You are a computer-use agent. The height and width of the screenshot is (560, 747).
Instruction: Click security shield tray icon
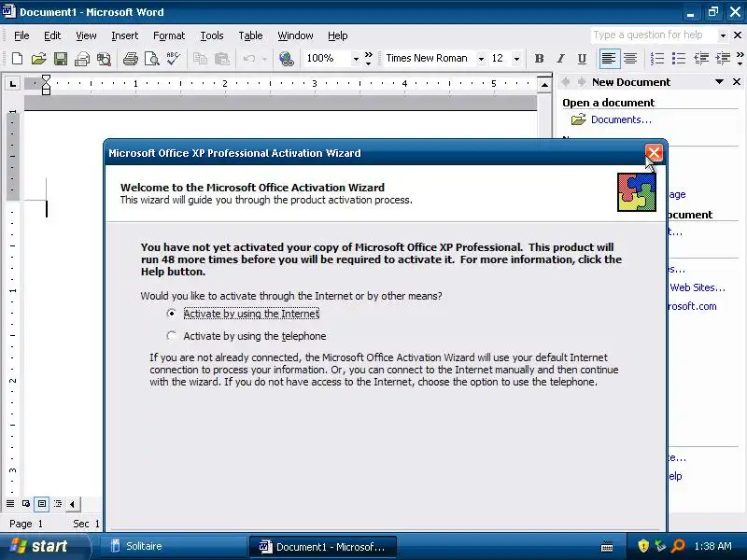pyautogui.click(x=643, y=546)
